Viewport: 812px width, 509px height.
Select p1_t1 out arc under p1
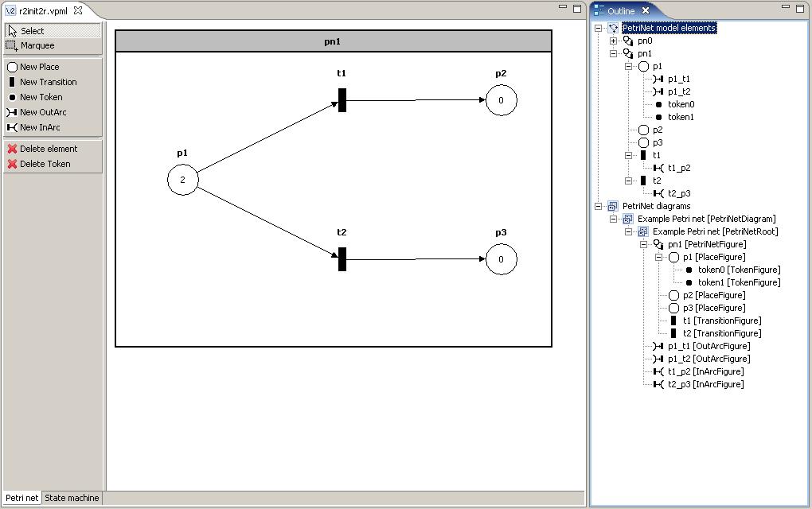(x=678, y=79)
